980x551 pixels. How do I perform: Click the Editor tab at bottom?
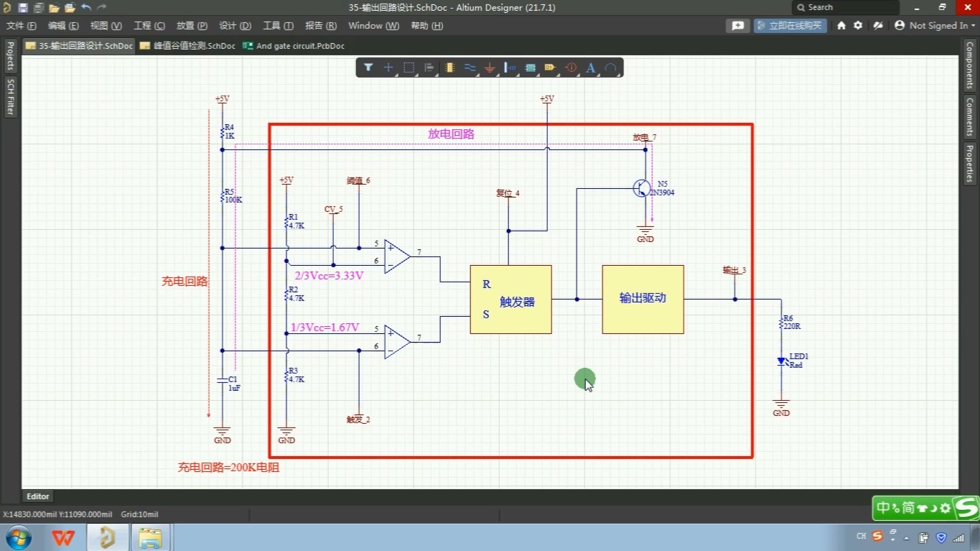[38, 496]
